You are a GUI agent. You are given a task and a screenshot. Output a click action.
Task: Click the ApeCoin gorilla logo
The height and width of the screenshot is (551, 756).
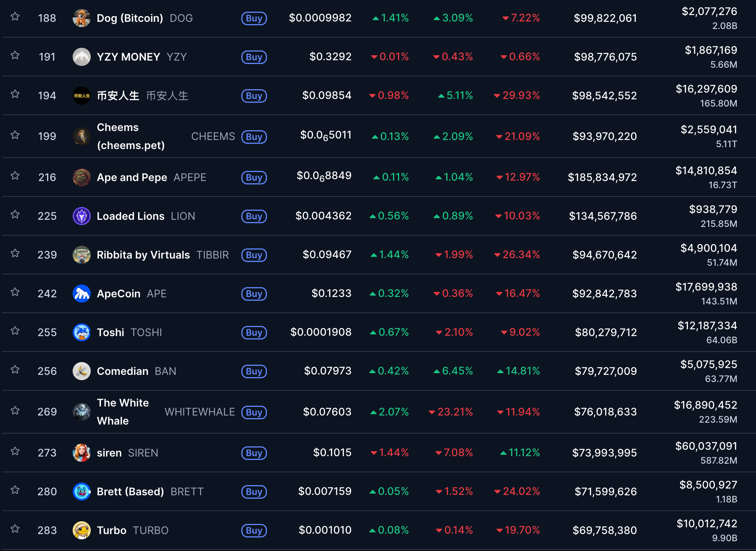(81, 294)
